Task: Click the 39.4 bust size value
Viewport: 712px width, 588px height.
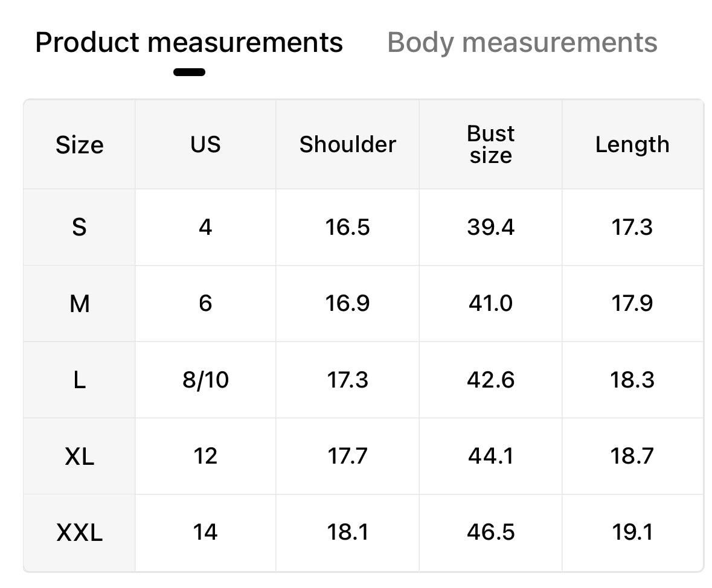Action: coord(490,227)
